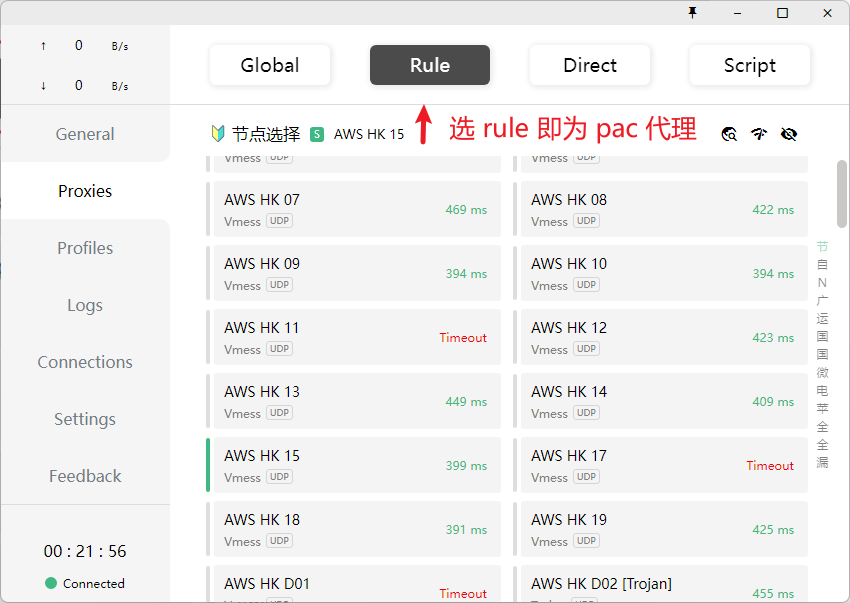Select the AWS HK 17 proxy node

664,465
